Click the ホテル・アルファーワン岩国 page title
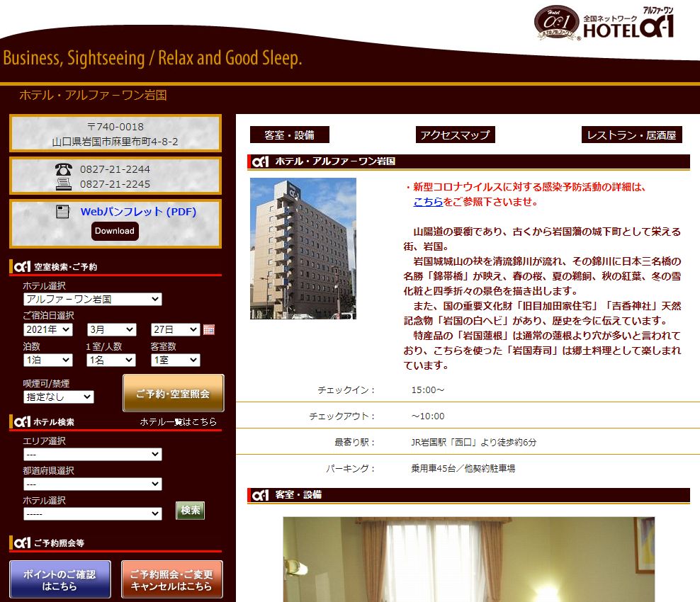This screenshot has height=602, width=700. click(93, 95)
